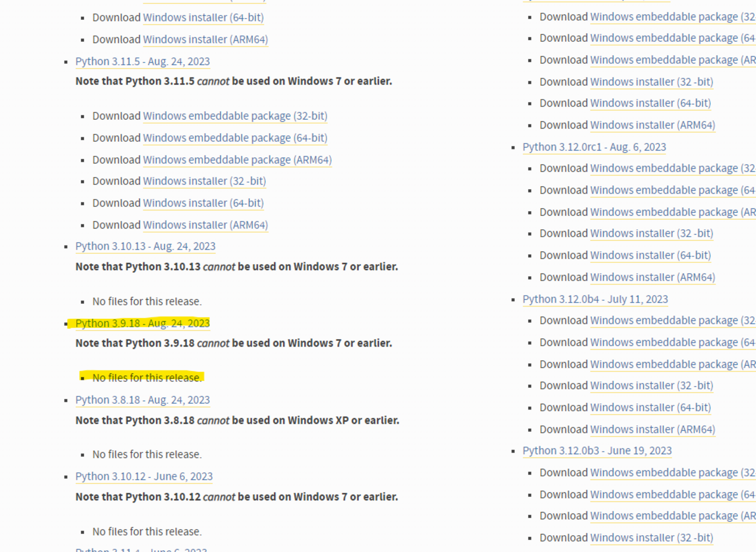Download Python 3.12.0rc1 embeddable package (ARM64)
The height and width of the screenshot is (552, 756).
click(673, 212)
